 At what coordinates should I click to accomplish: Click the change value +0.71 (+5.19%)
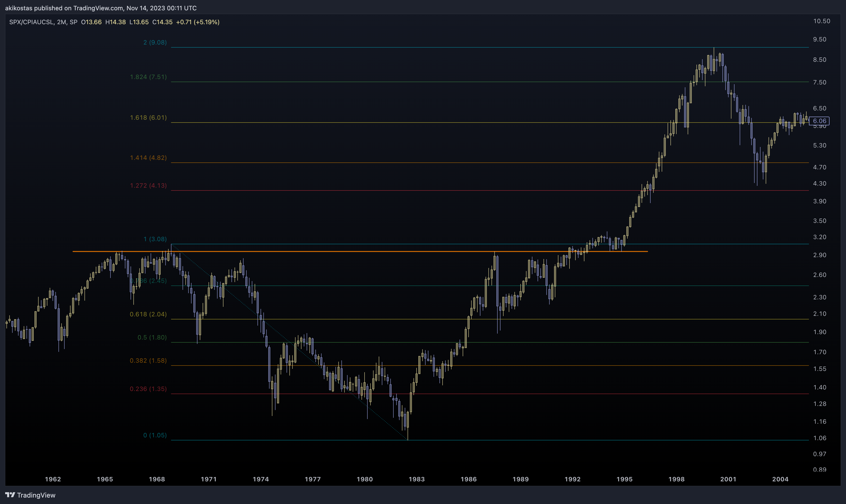coord(198,22)
